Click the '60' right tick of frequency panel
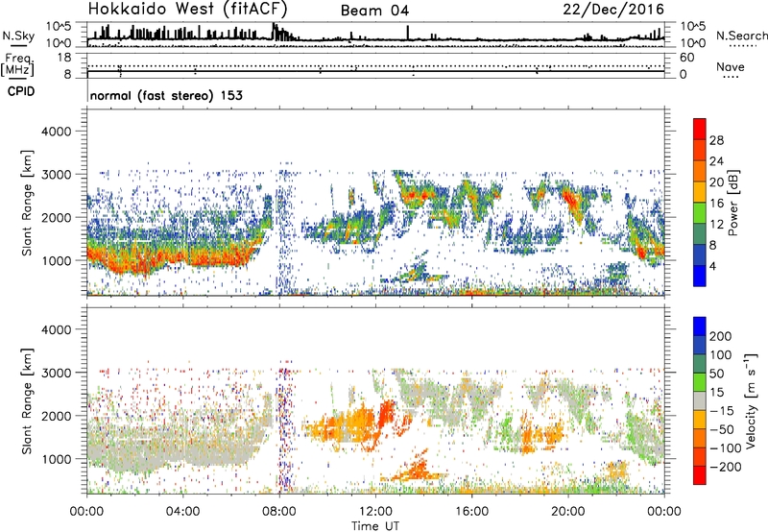 coord(686,58)
